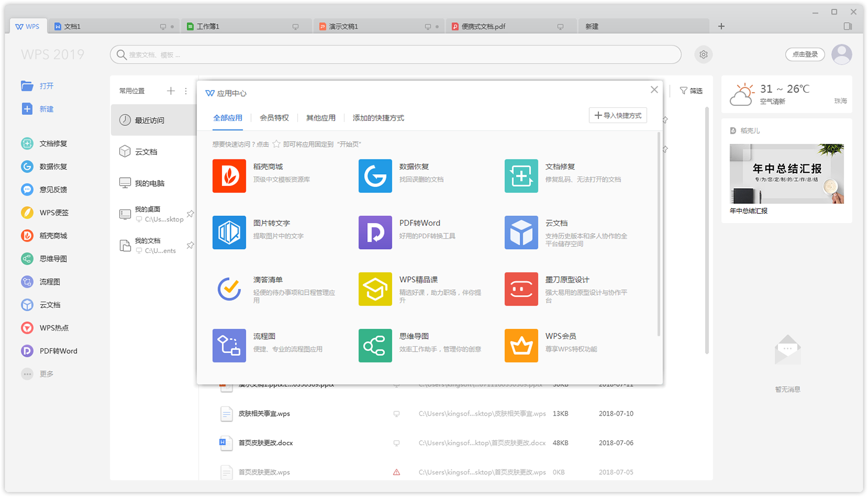Launch 思维导图 icon in 应用中心 grid

click(x=375, y=345)
